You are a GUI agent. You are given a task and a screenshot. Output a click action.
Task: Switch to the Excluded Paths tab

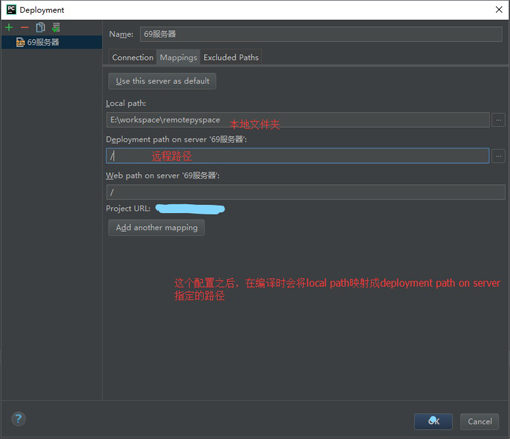pyautogui.click(x=231, y=57)
